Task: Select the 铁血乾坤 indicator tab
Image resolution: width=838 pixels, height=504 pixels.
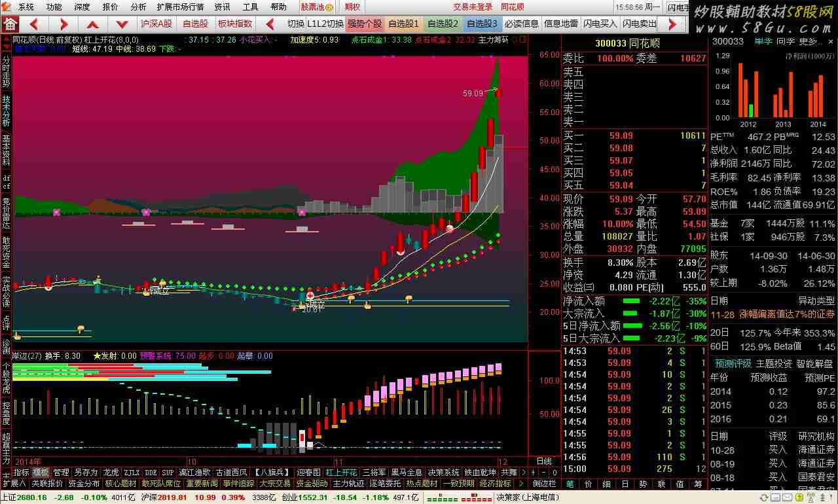Action: click(480, 472)
